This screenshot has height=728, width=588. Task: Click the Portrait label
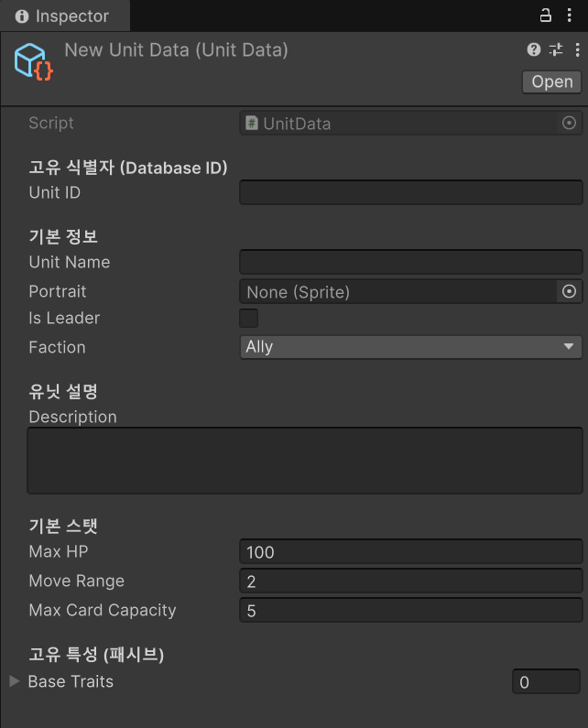58,291
